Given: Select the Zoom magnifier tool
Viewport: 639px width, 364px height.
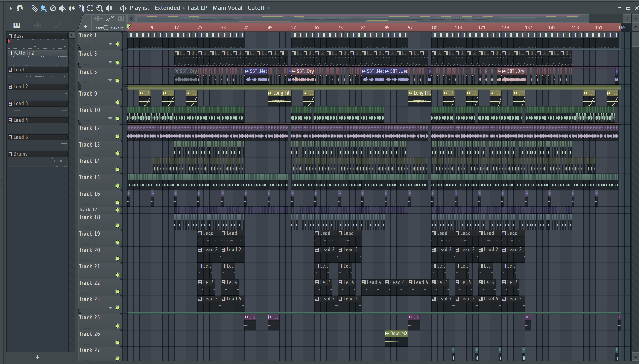Looking at the screenshot, I should coord(99,8).
